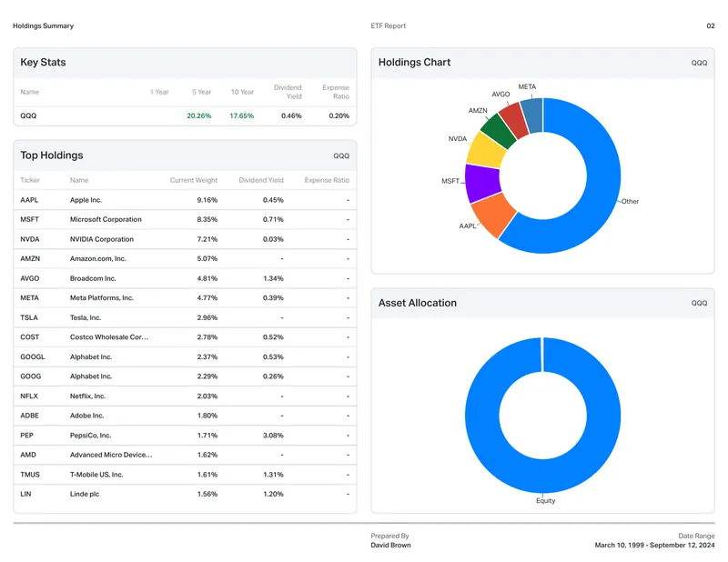The width and height of the screenshot is (728, 562).
Task: Click the Linde plc name cell
Action: click(x=85, y=494)
